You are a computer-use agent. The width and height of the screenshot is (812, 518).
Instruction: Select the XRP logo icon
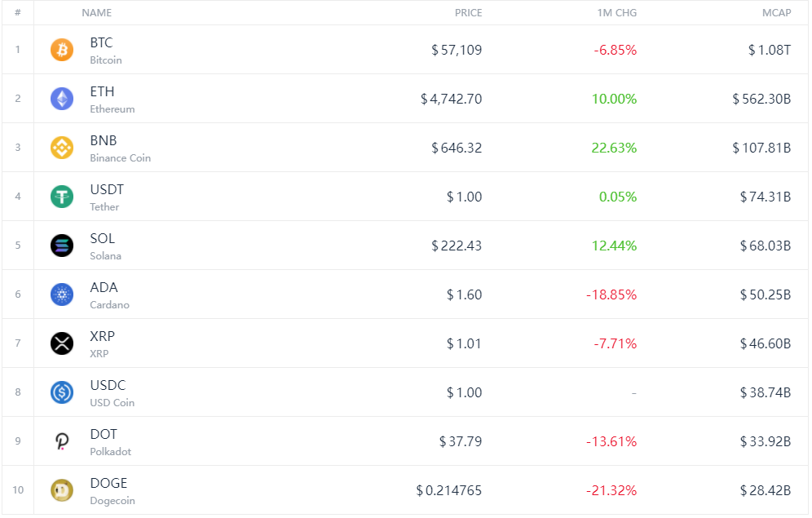[x=62, y=343]
